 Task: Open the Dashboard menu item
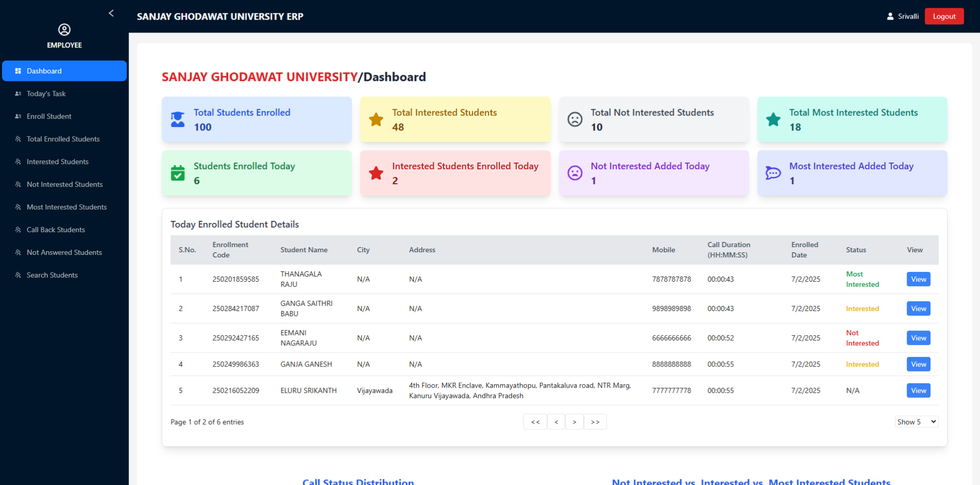[x=64, y=71]
